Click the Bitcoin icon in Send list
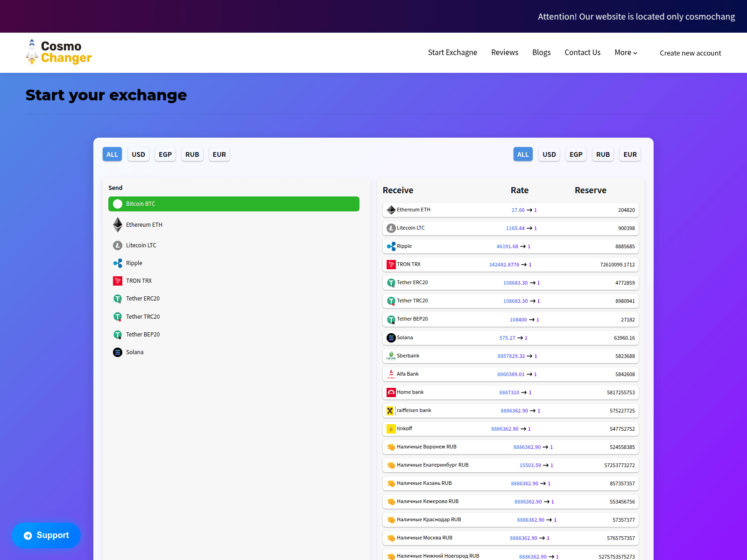Viewport: 747px width, 560px height. (118, 204)
